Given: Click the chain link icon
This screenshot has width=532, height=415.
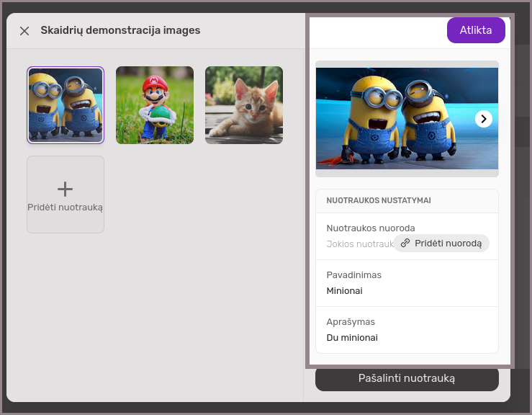Looking at the screenshot, I should click(x=405, y=244).
